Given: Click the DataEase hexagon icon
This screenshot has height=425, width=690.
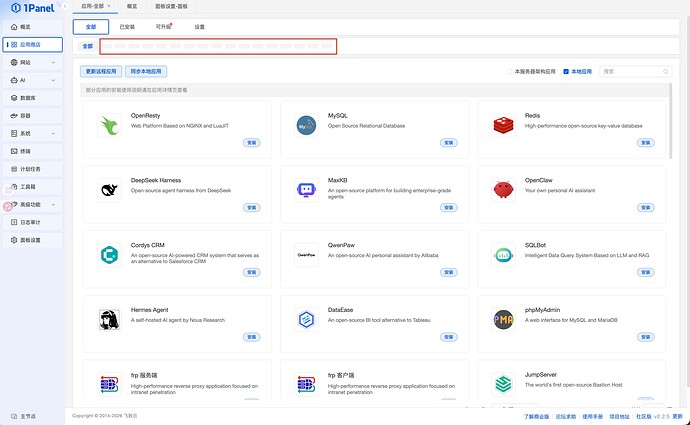Looking at the screenshot, I should point(306,319).
